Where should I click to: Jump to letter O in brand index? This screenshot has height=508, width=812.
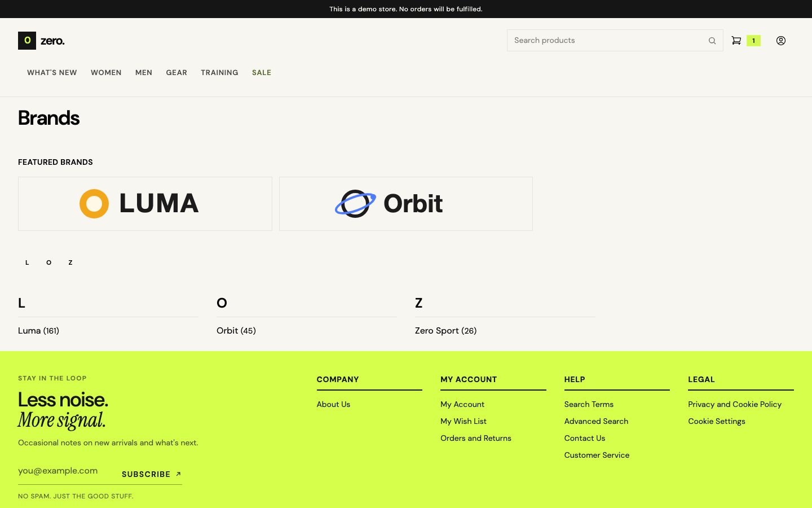coord(49,262)
